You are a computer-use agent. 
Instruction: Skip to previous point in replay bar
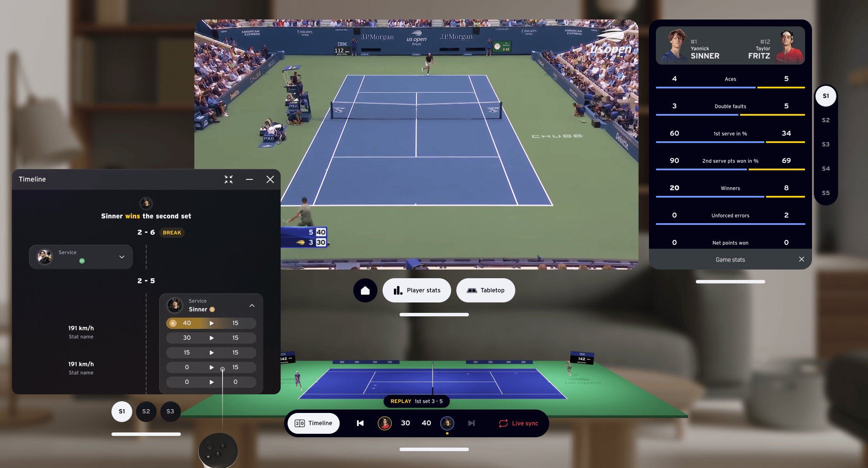360,423
